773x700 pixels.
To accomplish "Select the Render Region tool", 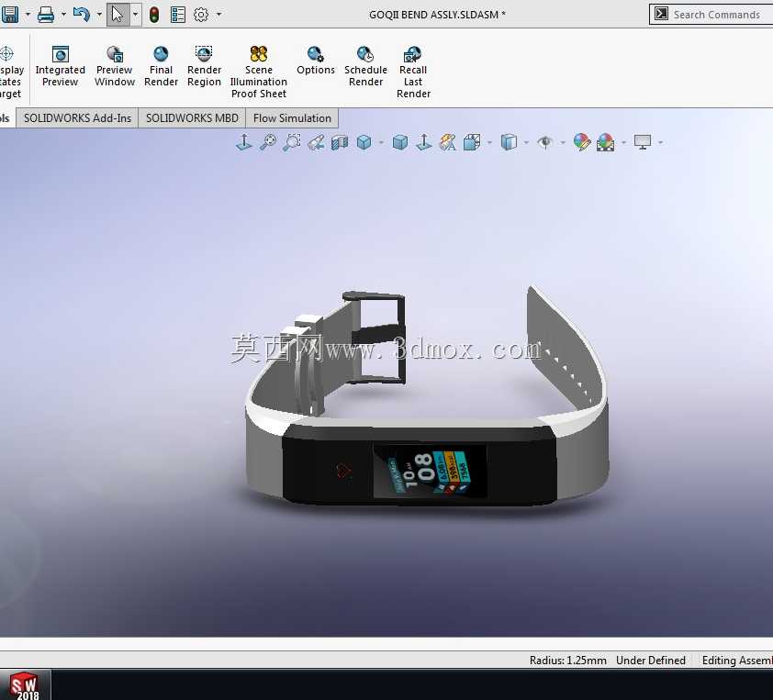I will click(x=204, y=66).
